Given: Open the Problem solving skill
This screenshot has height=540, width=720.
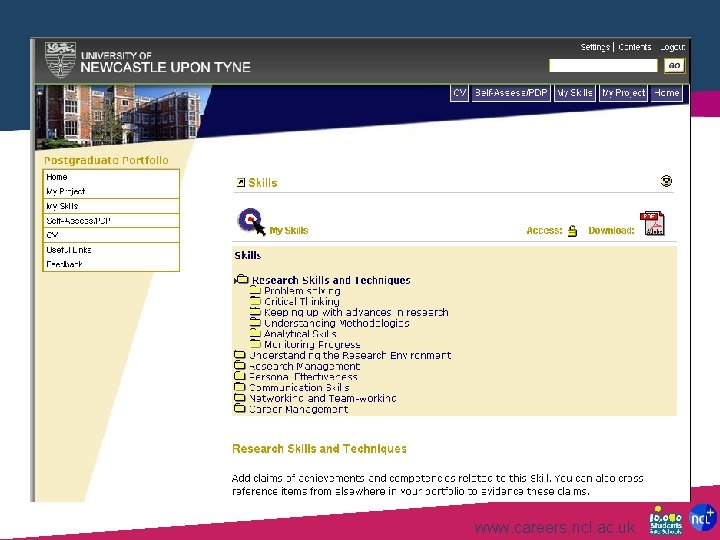Looking at the screenshot, I should tap(302, 291).
